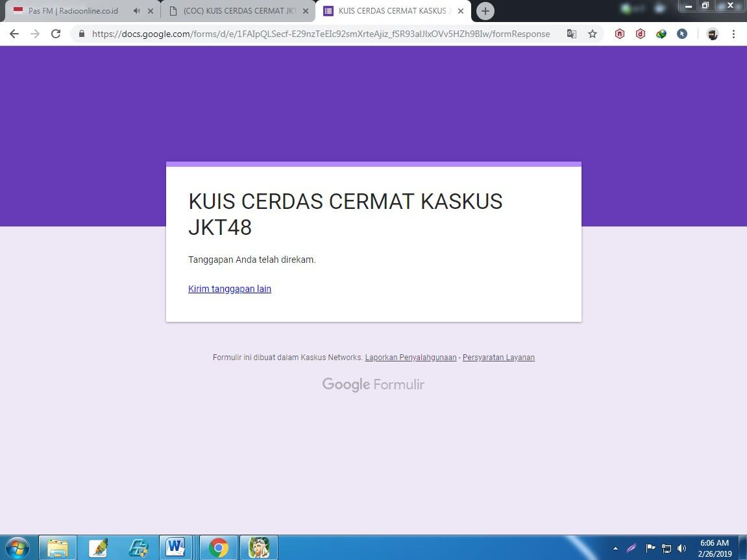Open the Google Translate icon in address bar

pos(572,34)
